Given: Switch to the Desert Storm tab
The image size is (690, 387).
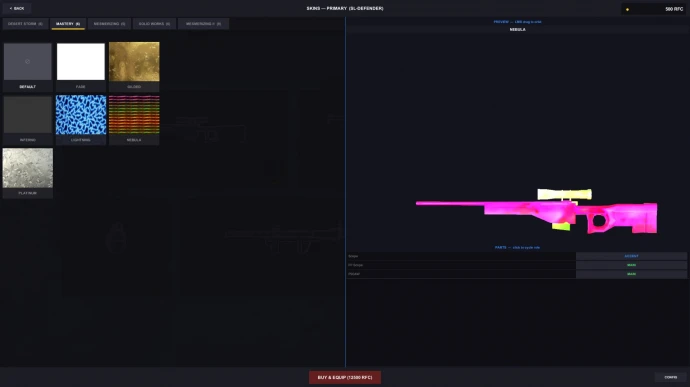Looking at the screenshot, I should [x=25, y=24].
